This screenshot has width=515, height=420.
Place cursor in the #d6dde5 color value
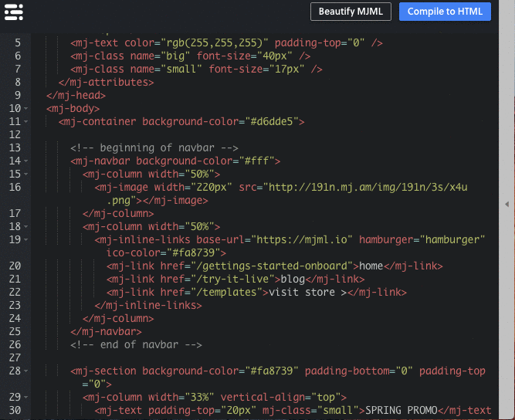[x=275, y=122]
